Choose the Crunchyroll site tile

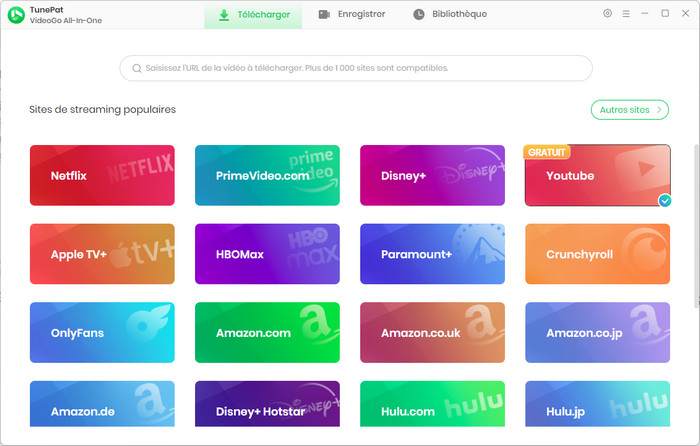597,254
